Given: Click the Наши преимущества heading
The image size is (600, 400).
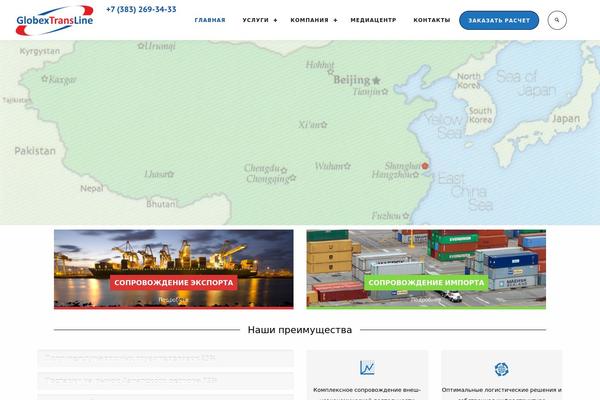Looking at the screenshot, I should coord(300,330).
